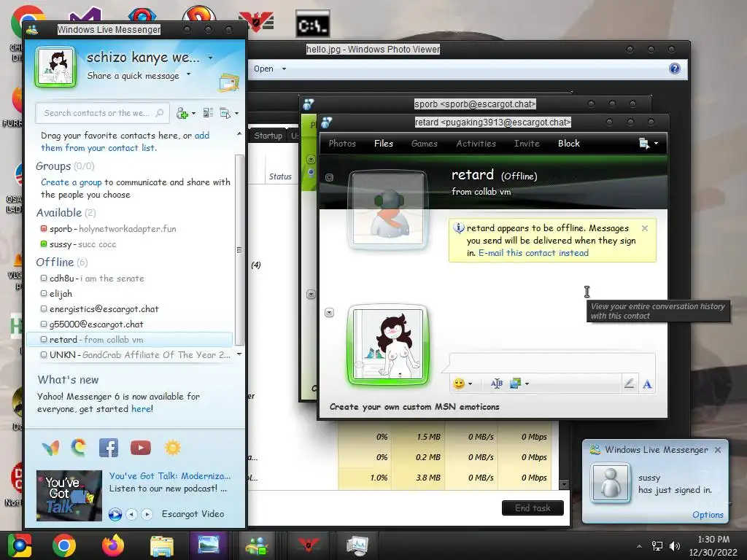Open the emoticon dropdown arrow
The height and width of the screenshot is (560, 747).
coord(471,384)
